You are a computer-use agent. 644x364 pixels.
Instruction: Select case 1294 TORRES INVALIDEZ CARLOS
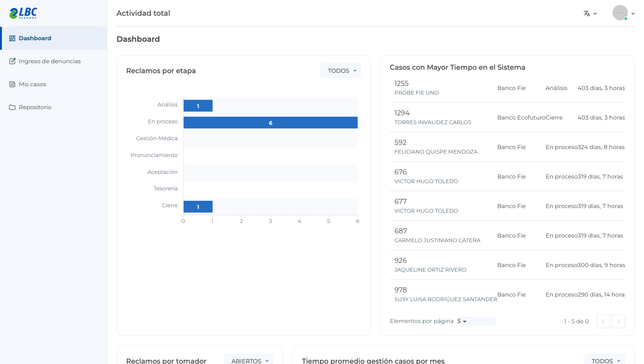pos(508,118)
